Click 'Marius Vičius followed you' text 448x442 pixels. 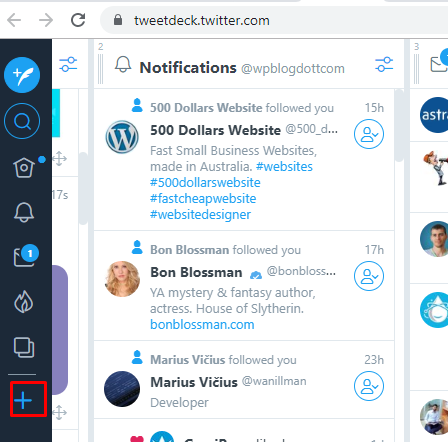223,360
